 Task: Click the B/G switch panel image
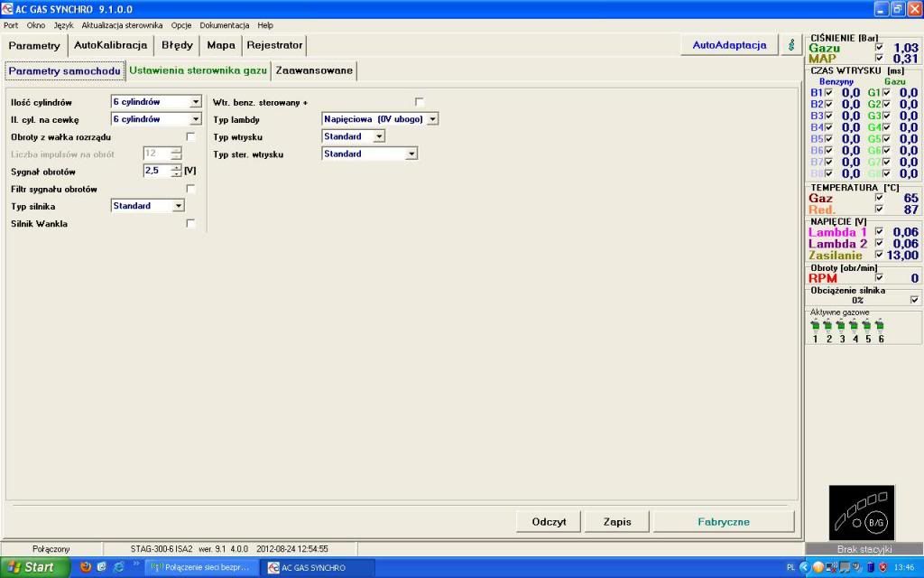pos(862,513)
